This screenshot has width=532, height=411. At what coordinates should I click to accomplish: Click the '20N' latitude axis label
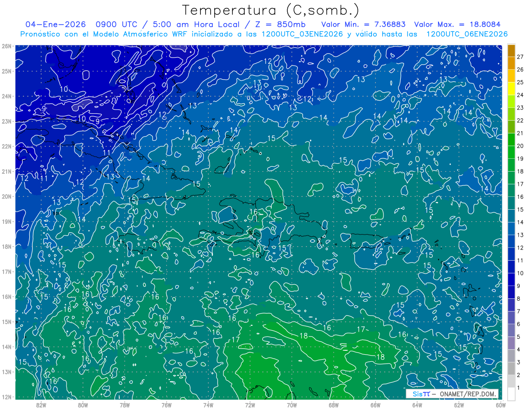[6, 196]
